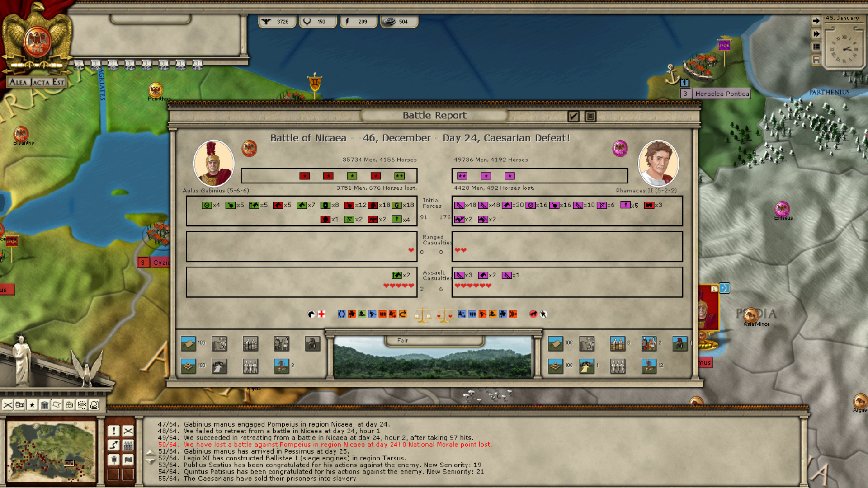The image size is (868, 488).
Task: Select the supply barrel map filter
Action: (20, 405)
